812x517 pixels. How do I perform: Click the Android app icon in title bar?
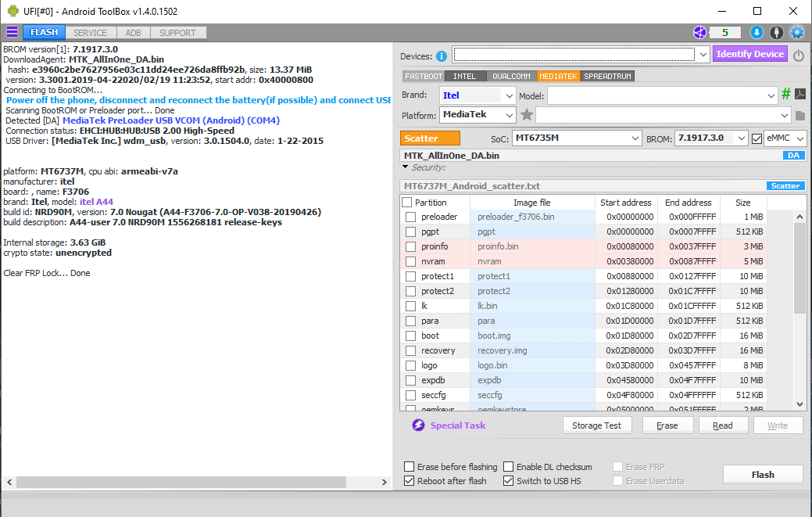click(x=13, y=11)
